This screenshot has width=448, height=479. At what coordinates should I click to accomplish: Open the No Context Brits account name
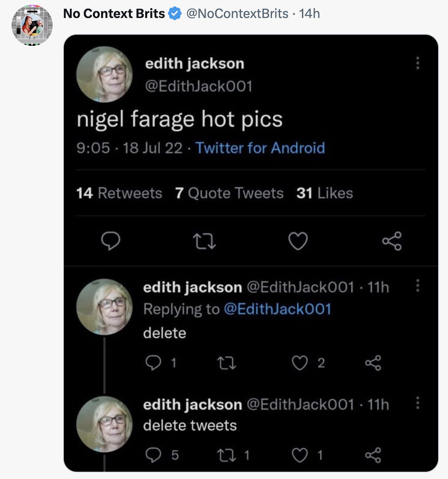point(113,14)
